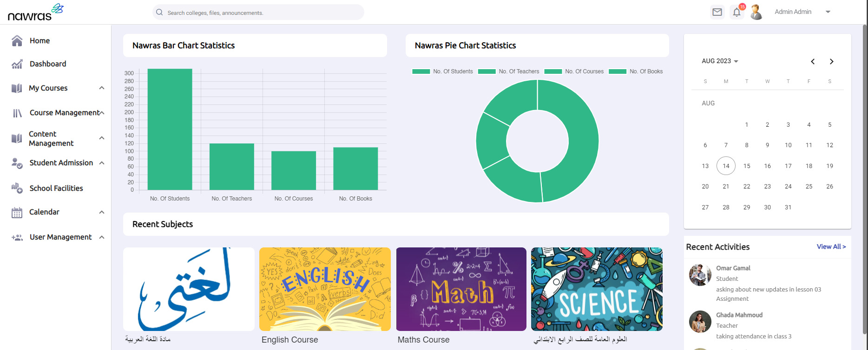Open the Admin Admin account dropdown arrow
This screenshot has height=350, width=868.
(x=828, y=12)
